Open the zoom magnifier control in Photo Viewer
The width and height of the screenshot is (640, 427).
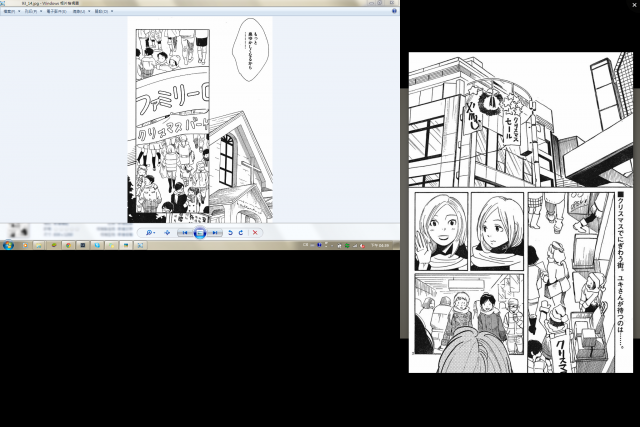150,233
